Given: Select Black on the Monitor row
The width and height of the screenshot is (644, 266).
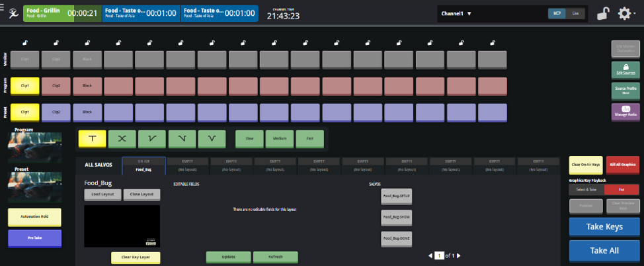Looking at the screenshot, I should pyautogui.click(x=87, y=60).
